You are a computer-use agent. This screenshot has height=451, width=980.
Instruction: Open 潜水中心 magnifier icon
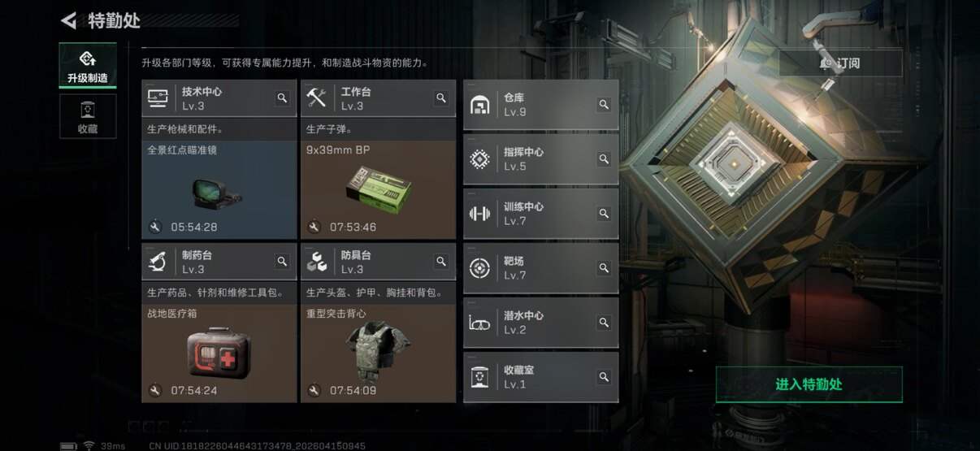[604, 322]
